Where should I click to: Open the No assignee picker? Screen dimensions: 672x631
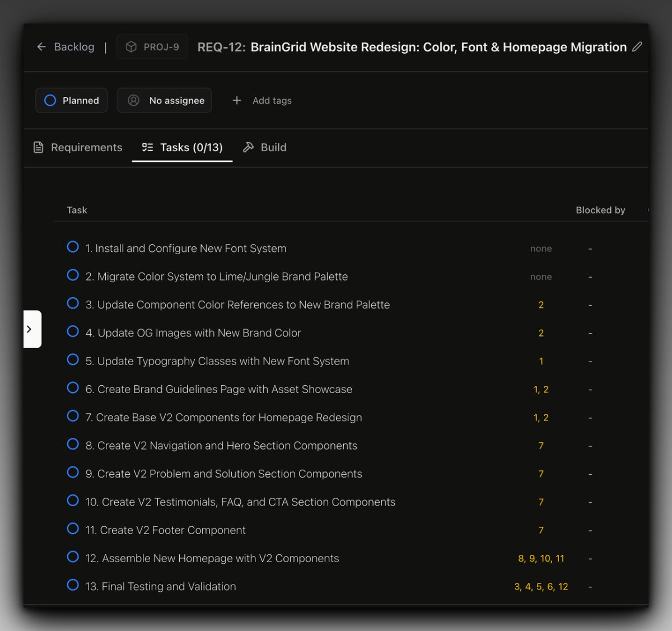(165, 100)
